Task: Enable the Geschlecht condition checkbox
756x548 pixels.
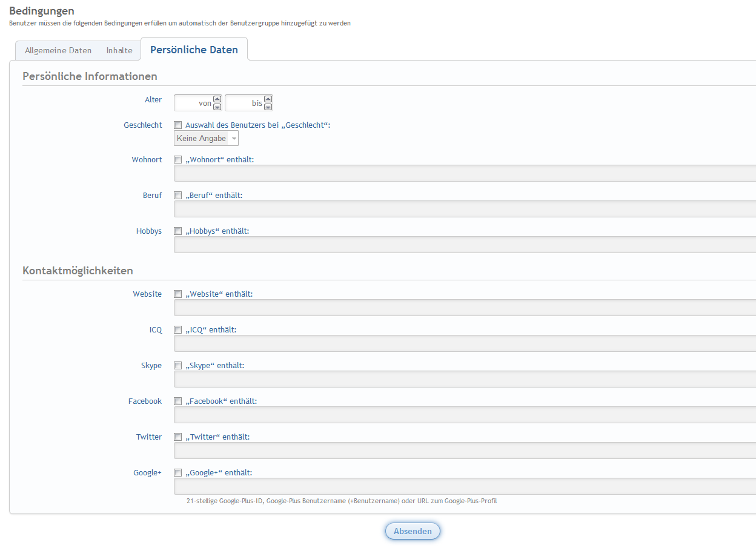Action: tap(178, 125)
